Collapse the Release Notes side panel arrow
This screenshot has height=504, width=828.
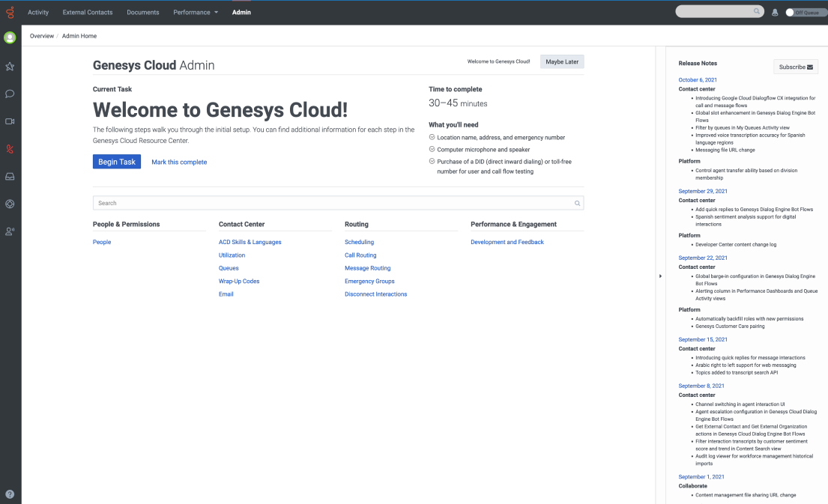[660, 276]
